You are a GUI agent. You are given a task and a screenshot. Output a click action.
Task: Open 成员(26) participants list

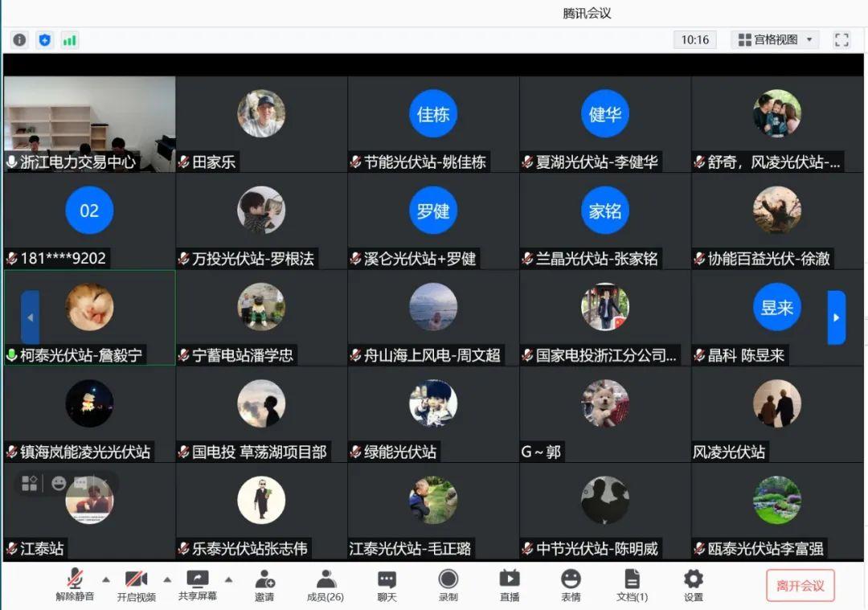325,585
